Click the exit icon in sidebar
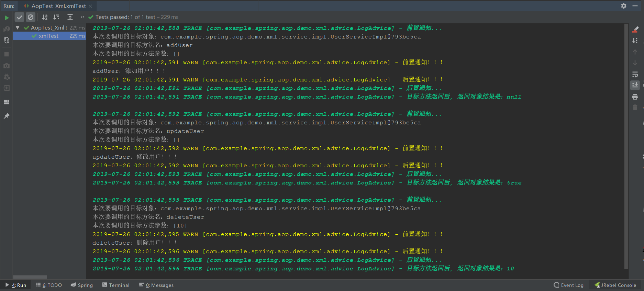This screenshot has height=291, width=644. [x=7, y=88]
